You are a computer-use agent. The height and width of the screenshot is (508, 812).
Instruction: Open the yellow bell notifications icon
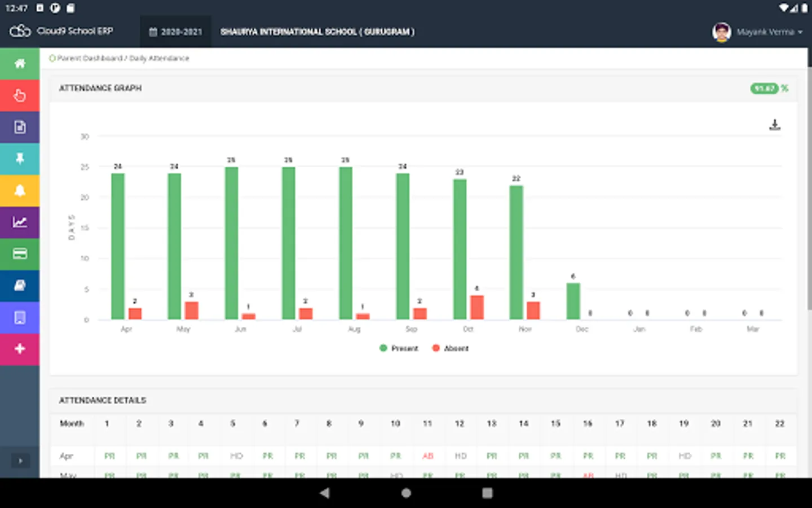click(20, 190)
